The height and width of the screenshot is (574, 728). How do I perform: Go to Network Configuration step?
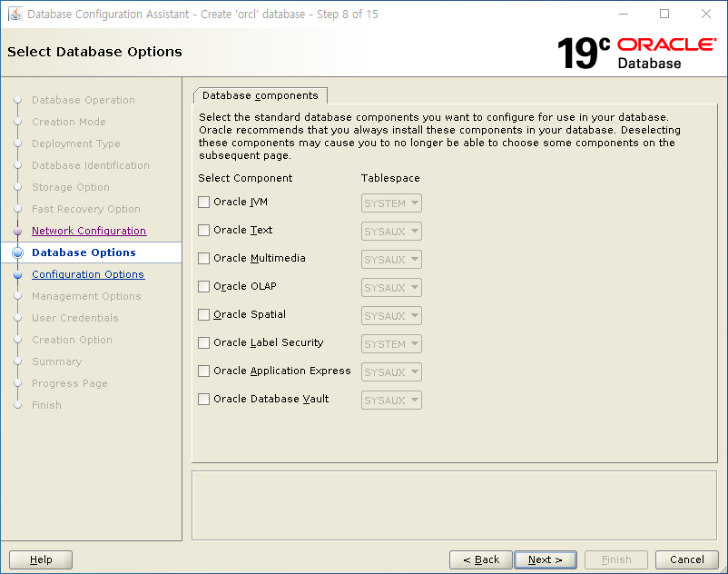pos(89,231)
